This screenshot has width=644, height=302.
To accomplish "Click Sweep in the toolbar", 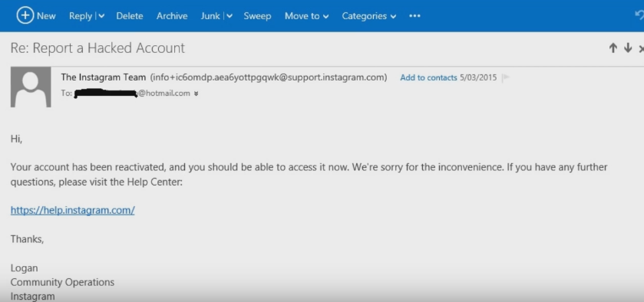I will click(257, 16).
